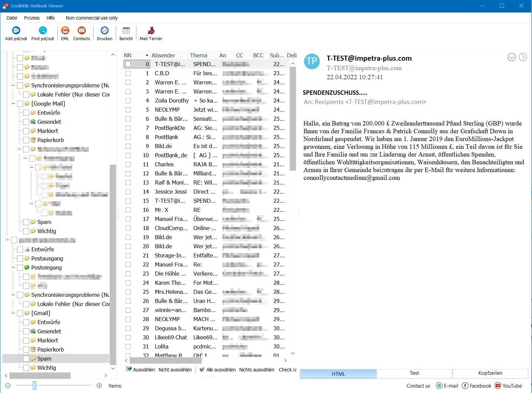Image resolution: width=532 pixels, height=393 pixels.
Task: Open the Datei menu
Action: pyautogui.click(x=12, y=18)
